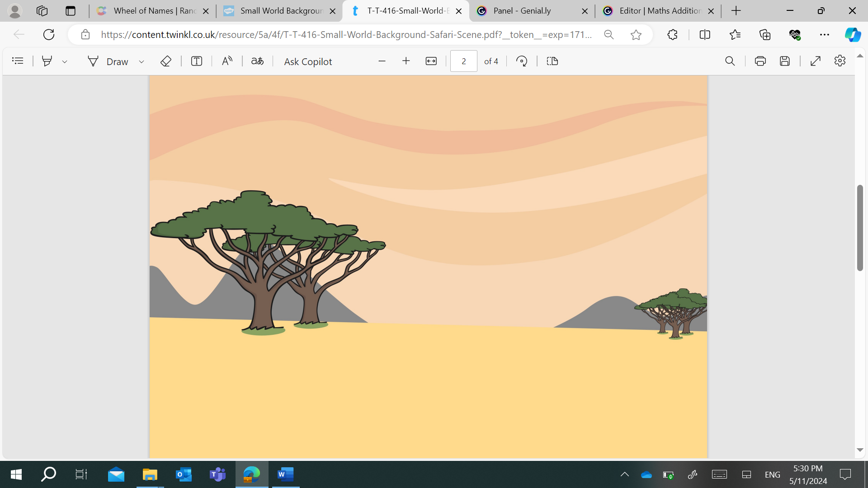
Task: Toggle the table of contents sidebar
Action: pyautogui.click(x=18, y=61)
